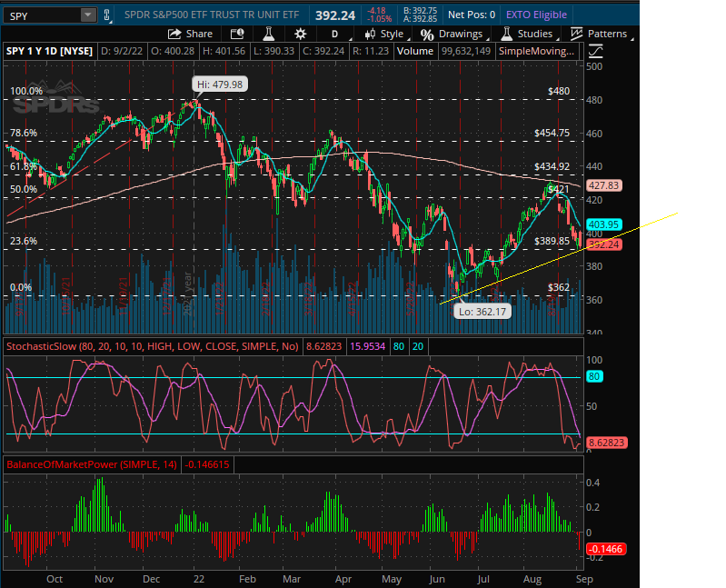The width and height of the screenshot is (726, 588).
Task: Click the Volume study label
Action: (415, 51)
